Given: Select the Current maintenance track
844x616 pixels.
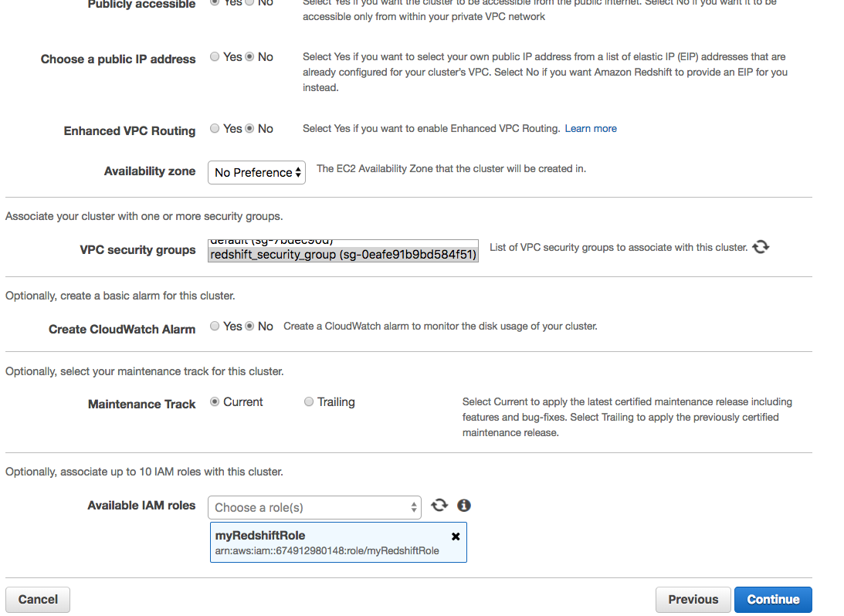Looking at the screenshot, I should click(215, 402).
